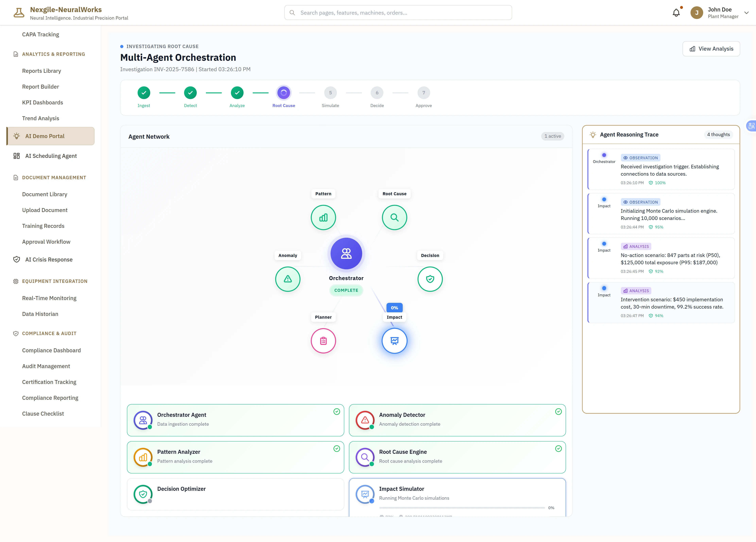Select the Decision shield node
756x542 pixels.
[430, 279]
